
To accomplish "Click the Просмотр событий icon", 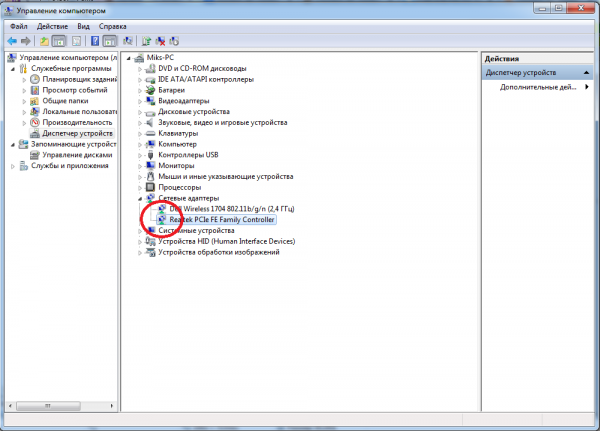I will (35, 90).
